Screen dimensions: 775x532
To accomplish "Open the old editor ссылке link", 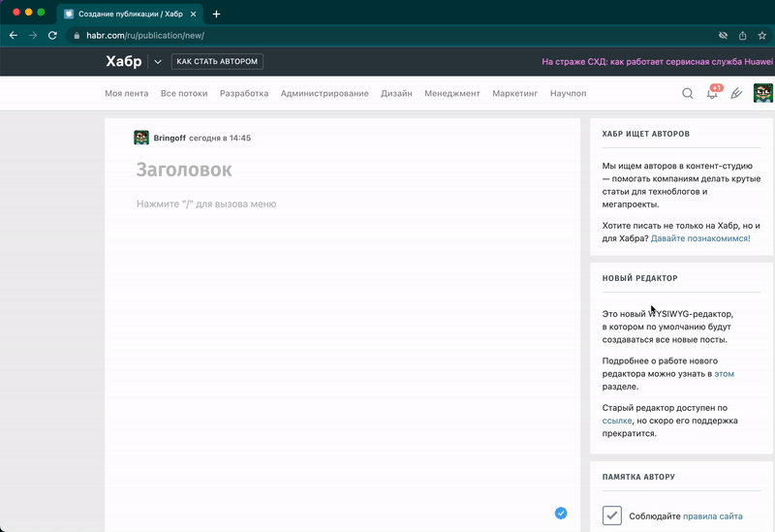I will pos(617,421).
